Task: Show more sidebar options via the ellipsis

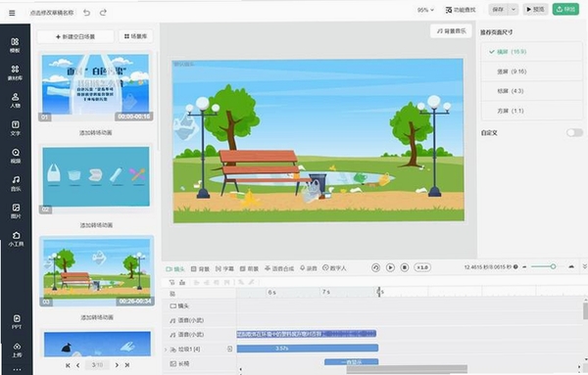Action: point(17,369)
